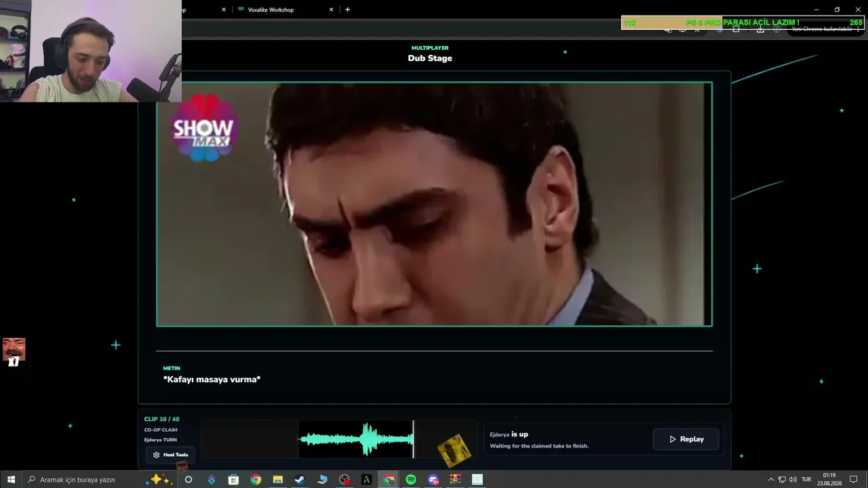Open File Explorer from the taskbar

click(277, 479)
